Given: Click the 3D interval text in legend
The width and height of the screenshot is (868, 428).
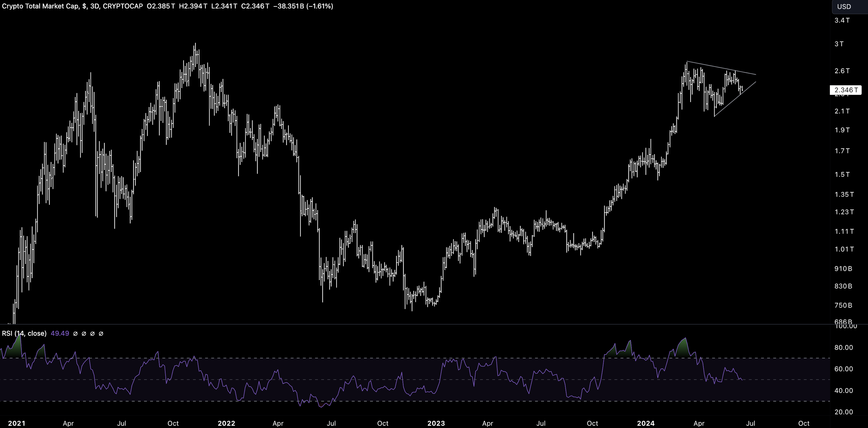Looking at the screenshot, I should tap(94, 6).
